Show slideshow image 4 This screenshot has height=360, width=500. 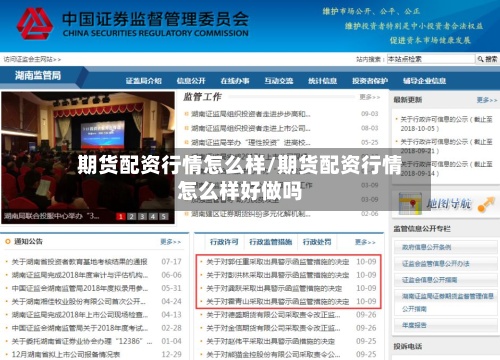153,216
